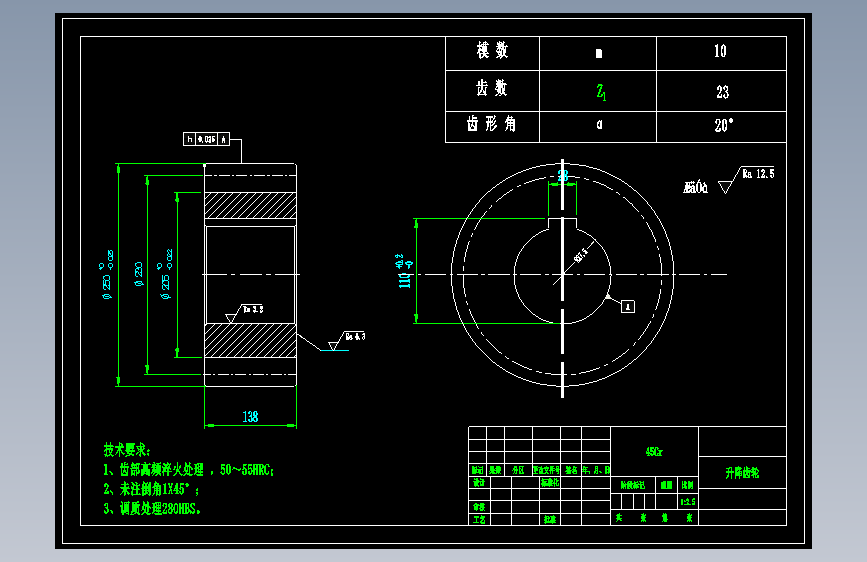Screen dimensions: 867x562
Task: Click the 0.025 A tolerance frame
Action: point(206,139)
